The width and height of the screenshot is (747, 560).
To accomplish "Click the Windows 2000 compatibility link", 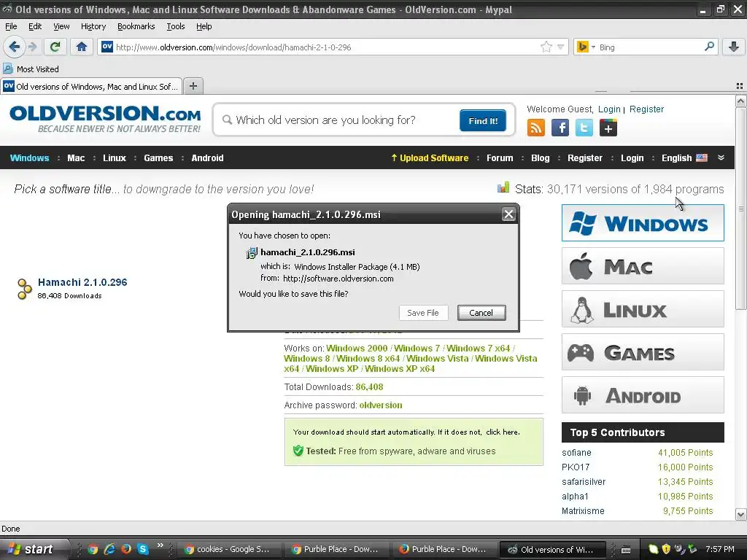I will point(357,348).
